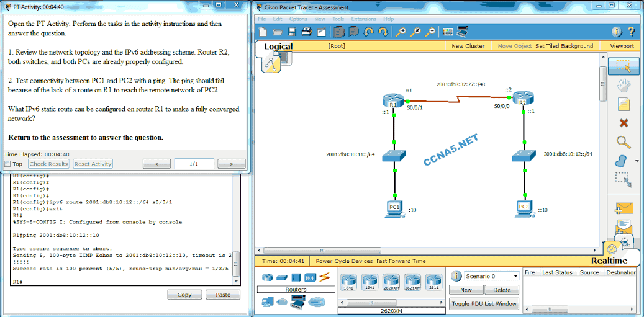Image resolution: width=644 pixels, height=317 pixels.
Task: Open the drawing palette icon
Action: [448, 32]
